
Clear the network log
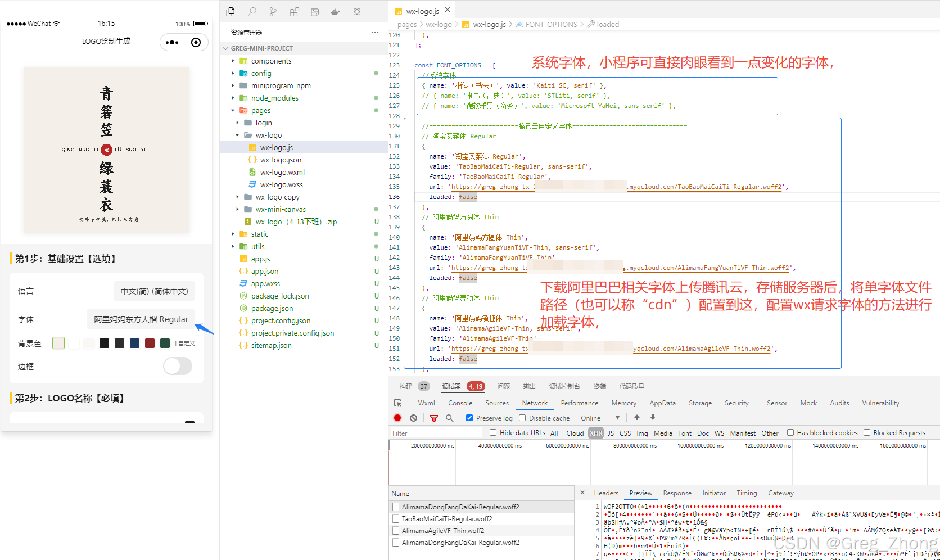tap(413, 418)
